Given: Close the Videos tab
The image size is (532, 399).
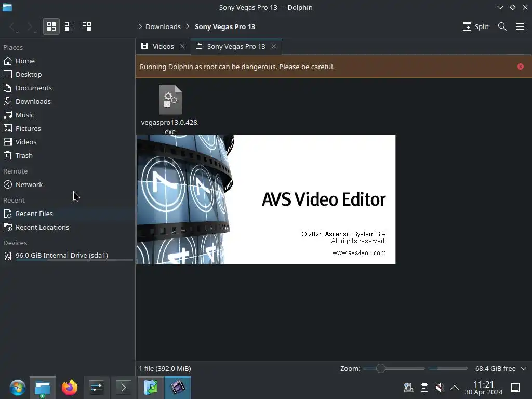Looking at the screenshot, I should pyautogui.click(x=182, y=46).
